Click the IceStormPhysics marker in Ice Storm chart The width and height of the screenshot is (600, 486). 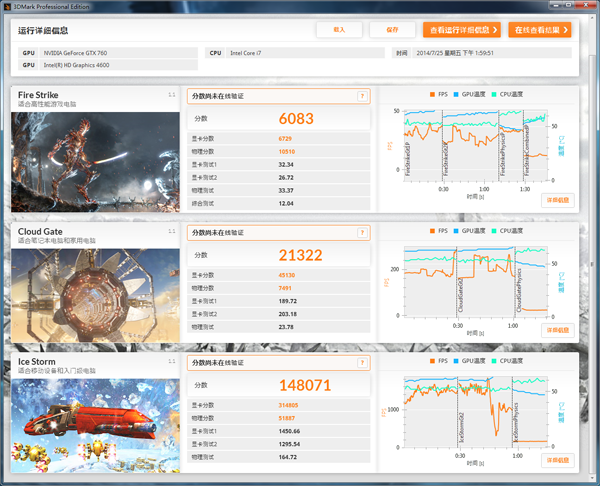pos(516,422)
